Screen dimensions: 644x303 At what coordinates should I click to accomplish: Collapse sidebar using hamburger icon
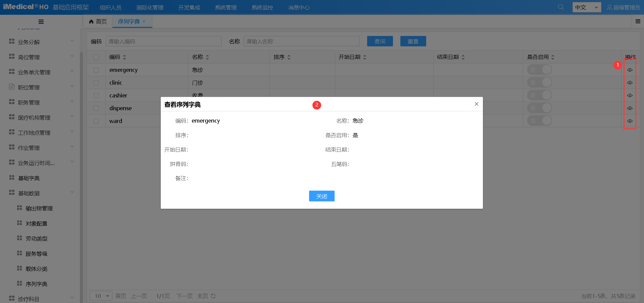[41, 22]
